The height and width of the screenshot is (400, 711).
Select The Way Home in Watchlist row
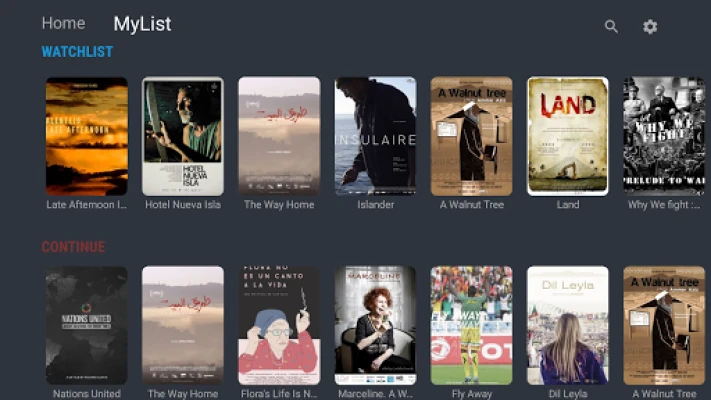(279, 137)
